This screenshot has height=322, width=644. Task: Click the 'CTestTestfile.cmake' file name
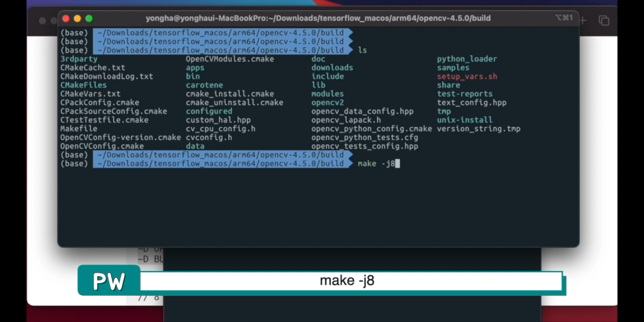[x=104, y=120]
